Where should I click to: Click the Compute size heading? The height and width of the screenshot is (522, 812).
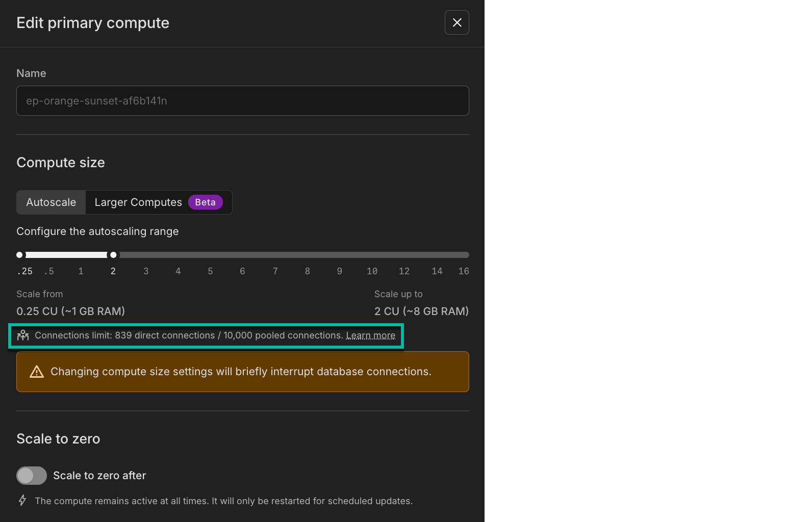tap(61, 163)
